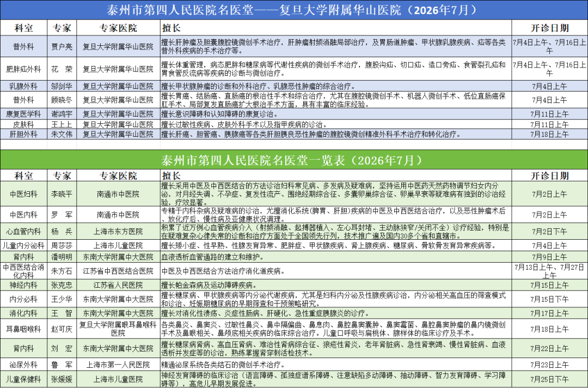Click department cell 消化内科
The image size is (588, 388).
(x=23, y=313)
